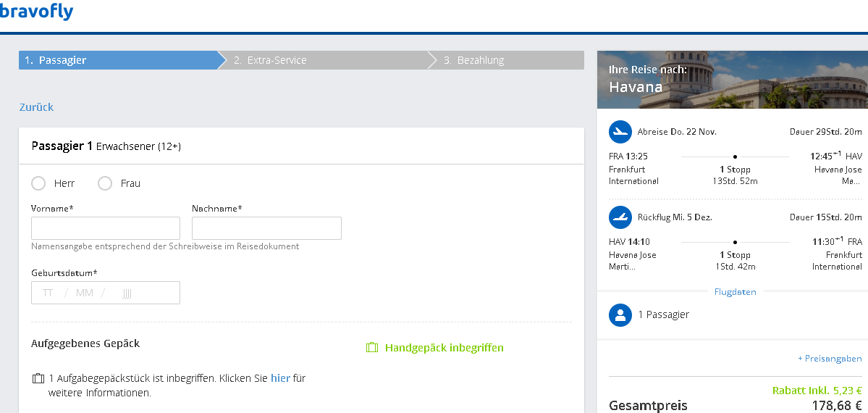Focus the Nachname input field
The height and width of the screenshot is (413, 868).
pyautogui.click(x=267, y=228)
